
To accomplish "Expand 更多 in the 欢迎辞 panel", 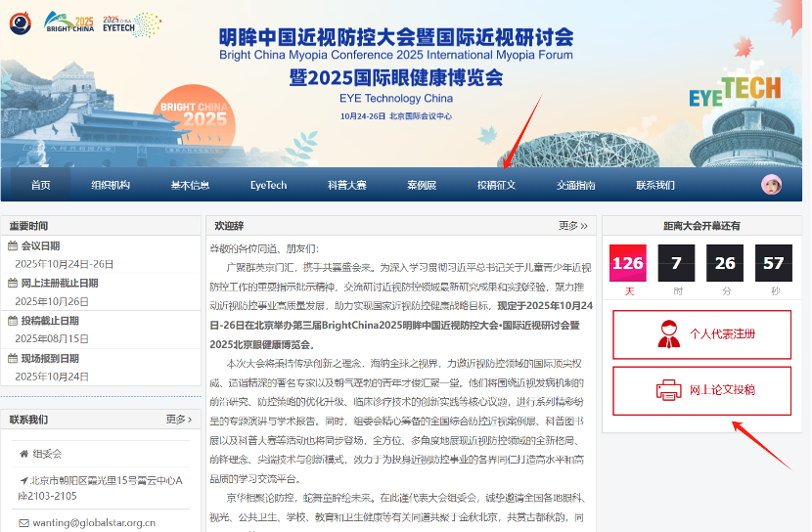I will 572,226.
